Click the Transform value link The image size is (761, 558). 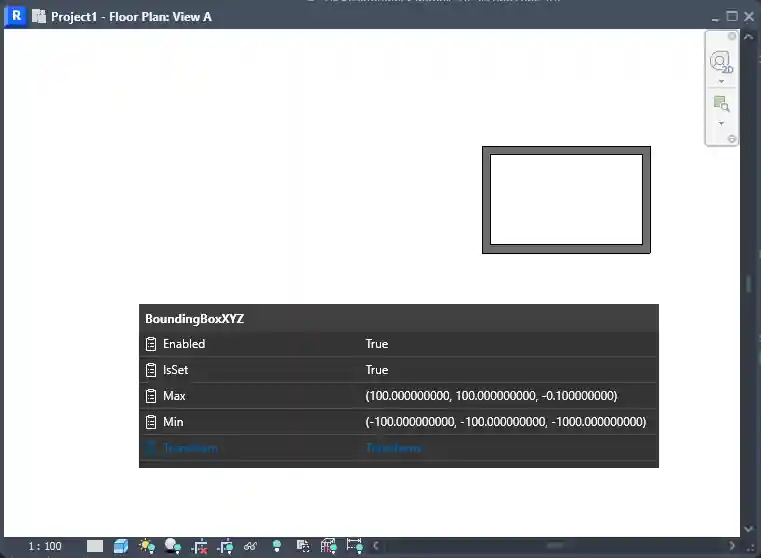tap(393, 448)
